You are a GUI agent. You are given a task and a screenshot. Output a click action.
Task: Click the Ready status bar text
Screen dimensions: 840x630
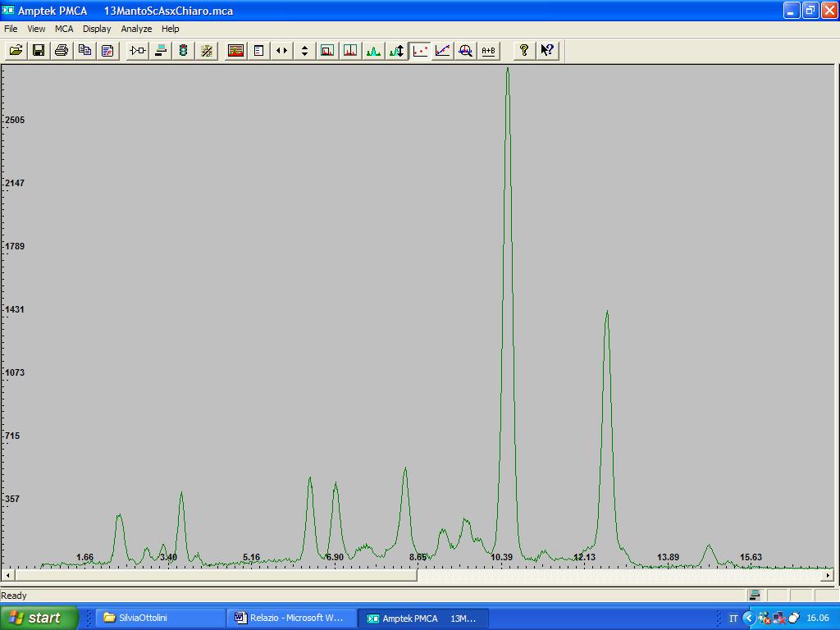pyautogui.click(x=14, y=596)
